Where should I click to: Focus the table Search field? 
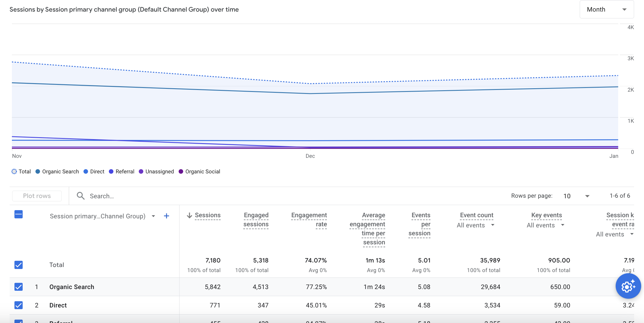(x=283, y=196)
